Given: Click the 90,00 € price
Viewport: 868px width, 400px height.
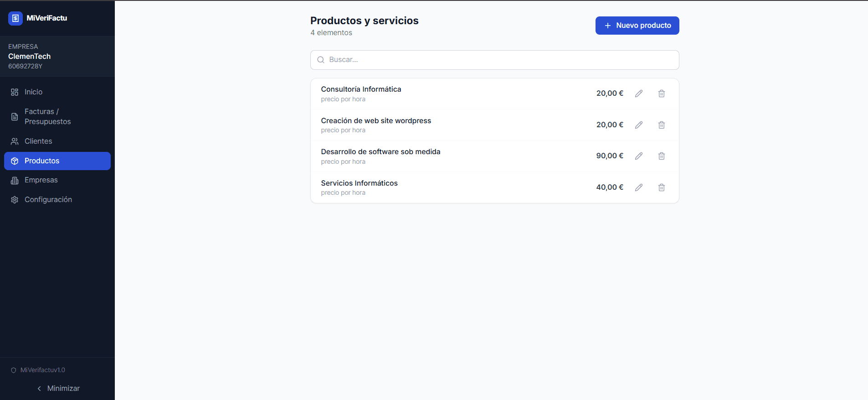Looking at the screenshot, I should 610,156.
